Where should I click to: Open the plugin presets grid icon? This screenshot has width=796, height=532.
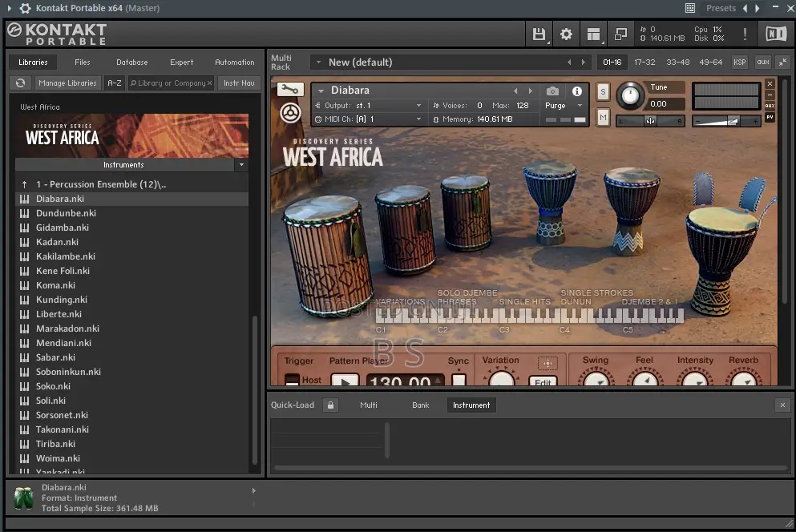[690, 8]
